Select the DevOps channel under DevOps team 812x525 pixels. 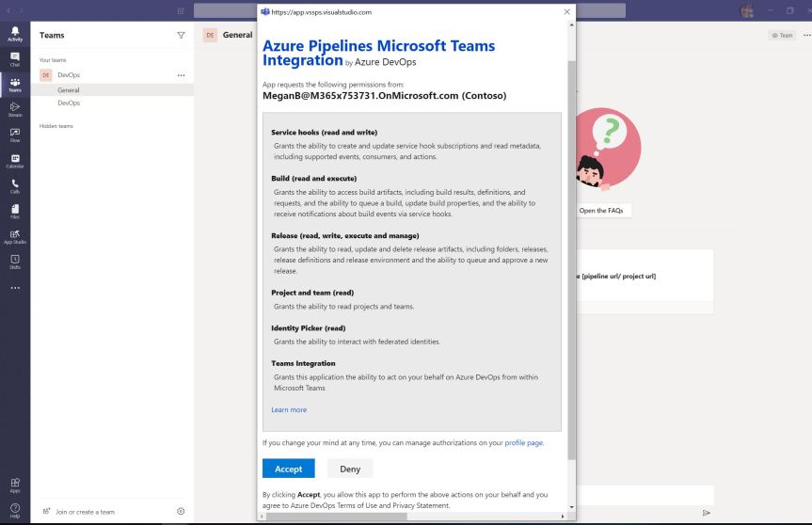pyautogui.click(x=69, y=103)
